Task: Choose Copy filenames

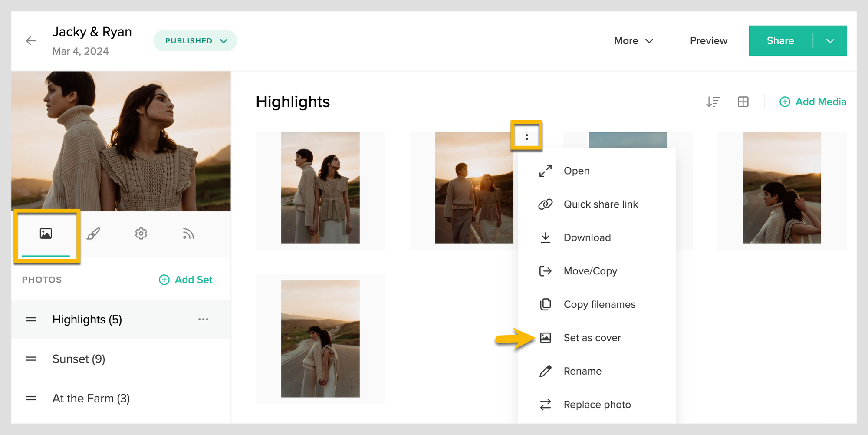Action: pos(597,304)
